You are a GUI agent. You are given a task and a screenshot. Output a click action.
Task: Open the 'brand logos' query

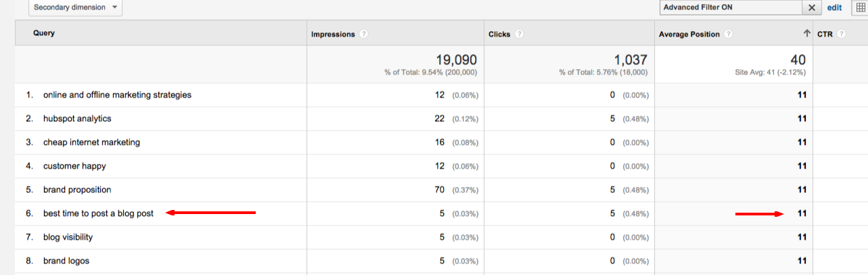click(66, 261)
